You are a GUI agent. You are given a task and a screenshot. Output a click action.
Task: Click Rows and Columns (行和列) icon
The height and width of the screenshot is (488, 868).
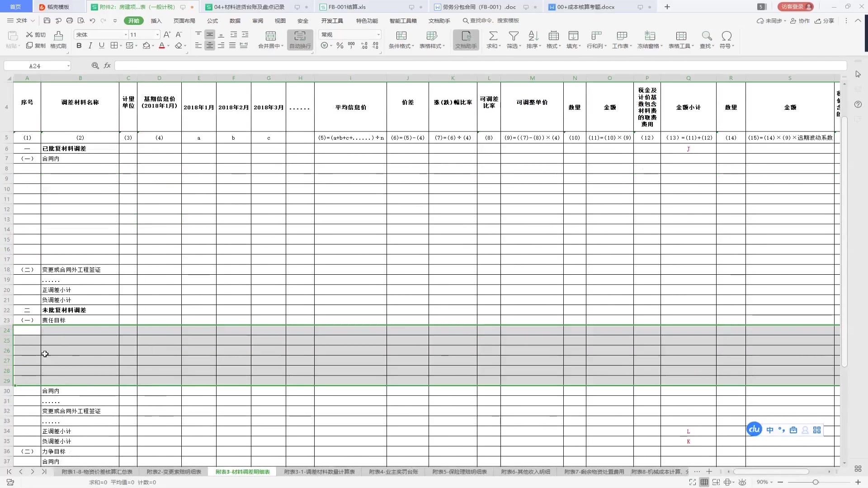tap(596, 36)
